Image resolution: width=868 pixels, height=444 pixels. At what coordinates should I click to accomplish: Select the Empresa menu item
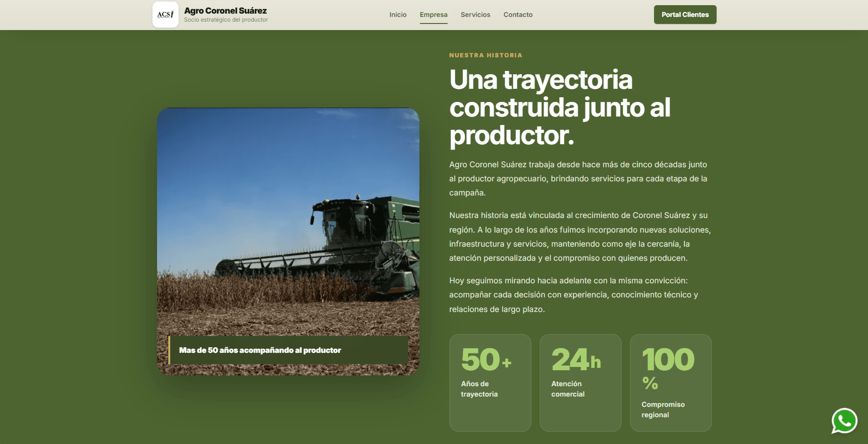pos(434,15)
